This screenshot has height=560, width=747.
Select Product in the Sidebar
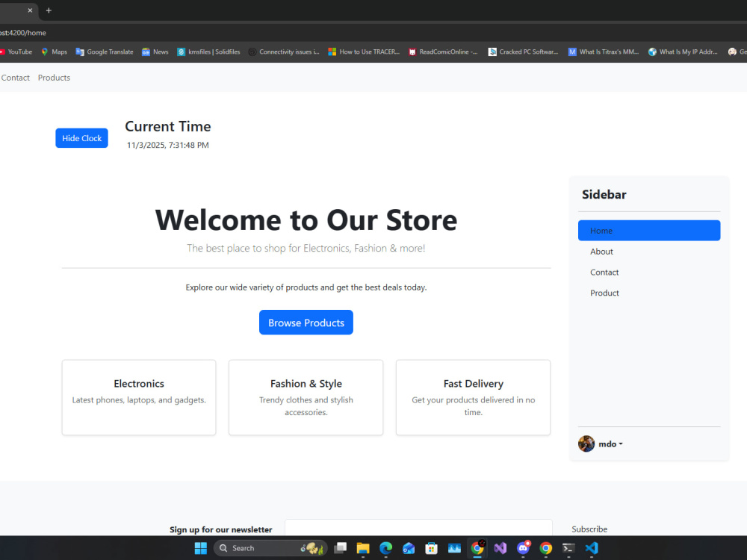click(x=649, y=293)
